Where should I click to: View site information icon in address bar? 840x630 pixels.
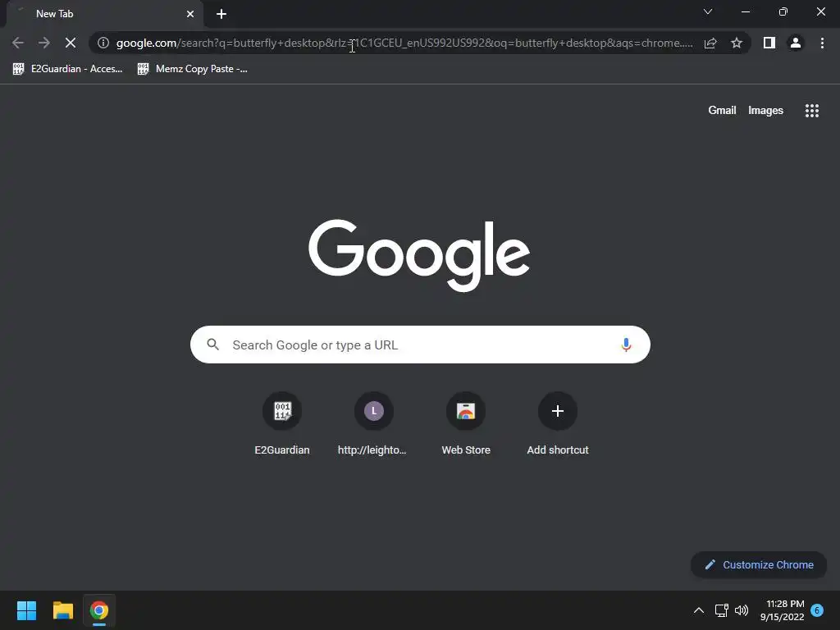103,43
